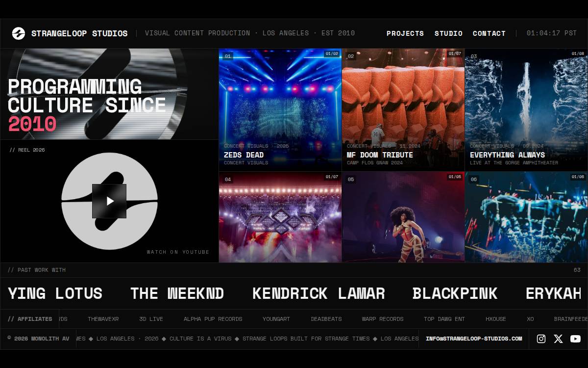Click the 01:04:17 PST clock
This screenshot has width=588, height=368.
(x=552, y=33)
